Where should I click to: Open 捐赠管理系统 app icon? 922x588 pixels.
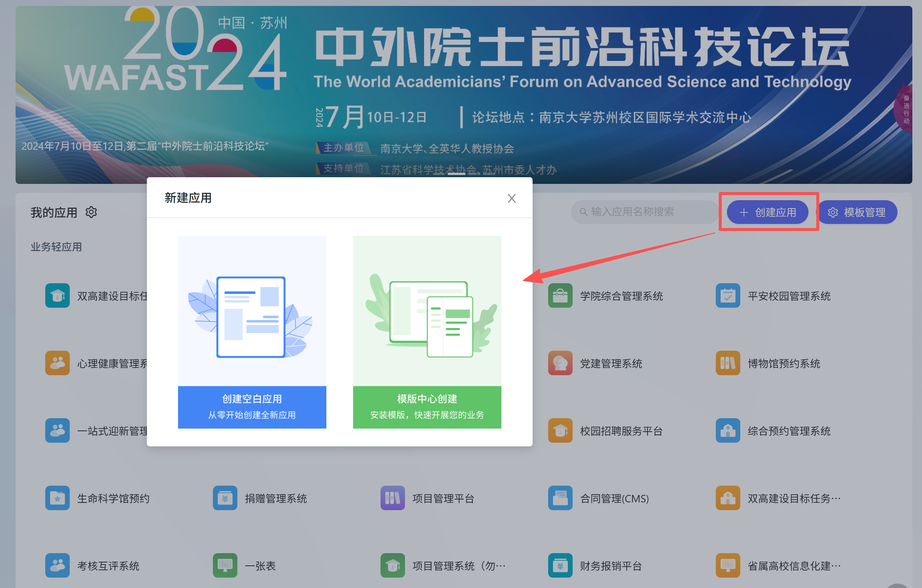[x=225, y=498]
